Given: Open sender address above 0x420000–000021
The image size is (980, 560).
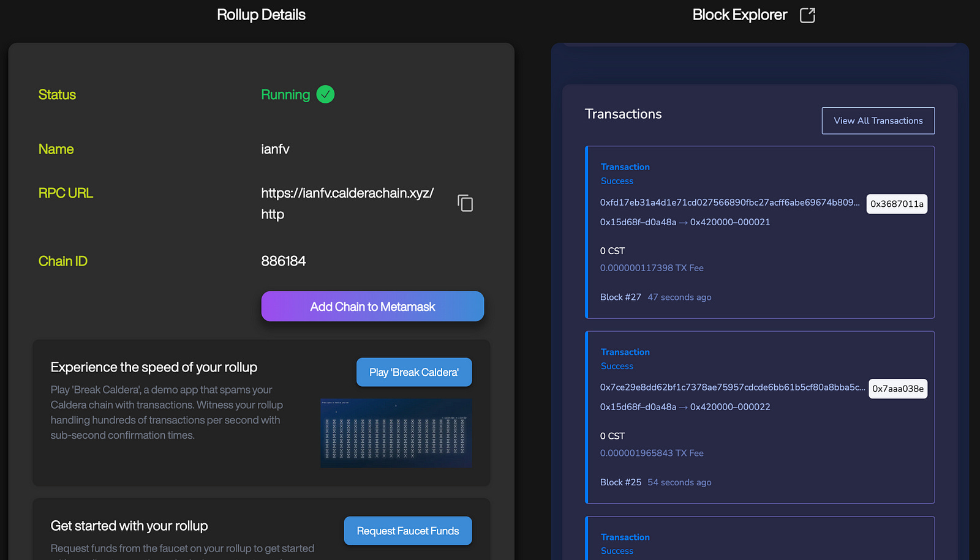Looking at the screenshot, I should [x=638, y=222].
